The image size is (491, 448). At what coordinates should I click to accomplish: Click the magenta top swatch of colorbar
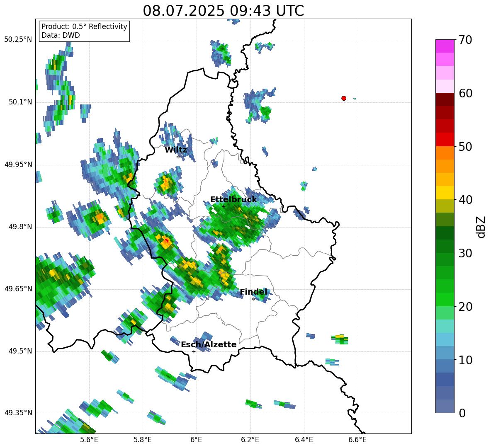445,46
